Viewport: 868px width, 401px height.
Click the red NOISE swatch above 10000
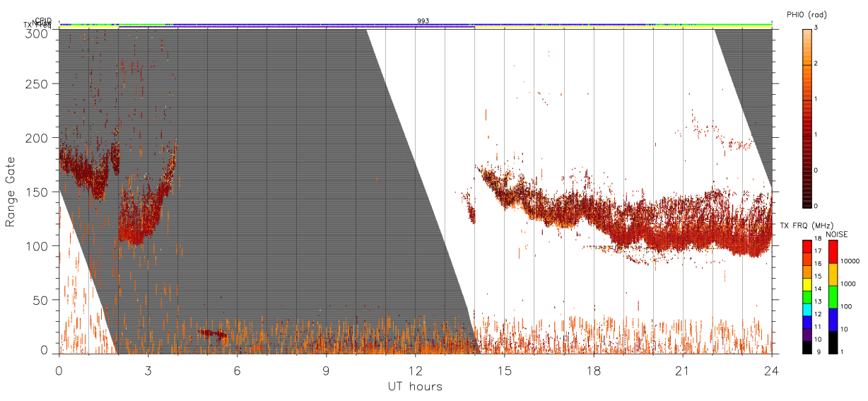[x=833, y=252]
